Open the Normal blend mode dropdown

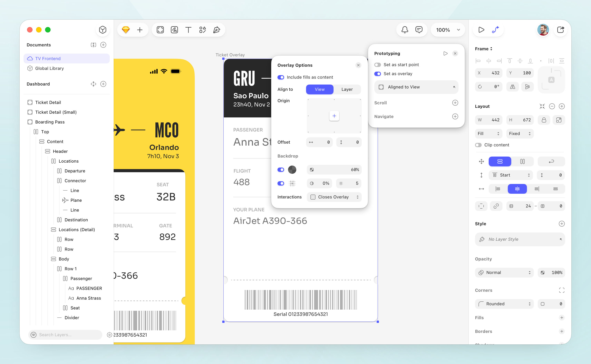(x=504, y=273)
